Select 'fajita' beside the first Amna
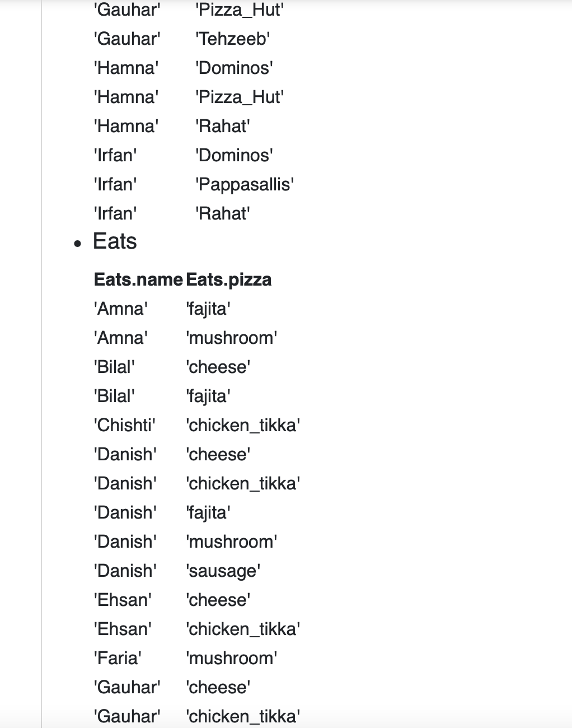Viewport: 572px width, 728px height. pos(208,309)
